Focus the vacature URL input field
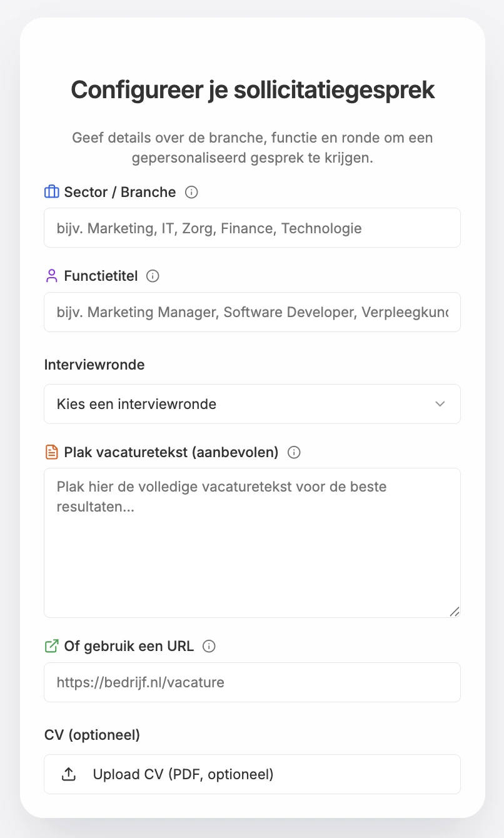The height and width of the screenshot is (838, 504). click(252, 682)
